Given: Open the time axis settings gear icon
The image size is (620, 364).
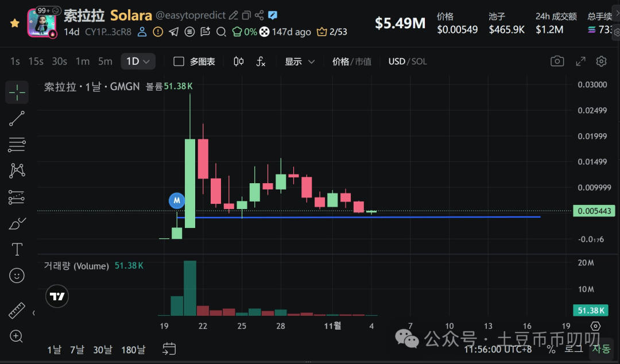Looking at the screenshot, I should [595, 326].
